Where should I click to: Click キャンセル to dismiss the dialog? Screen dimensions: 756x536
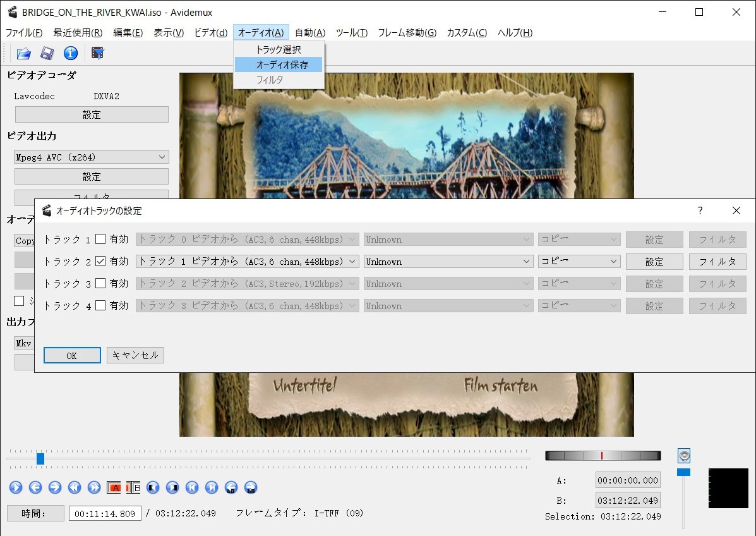(135, 356)
